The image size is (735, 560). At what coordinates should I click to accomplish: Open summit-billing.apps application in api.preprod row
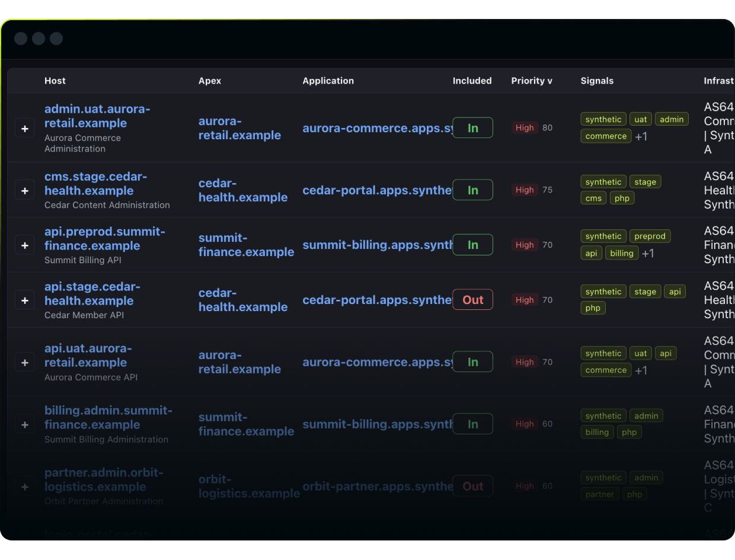378,245
